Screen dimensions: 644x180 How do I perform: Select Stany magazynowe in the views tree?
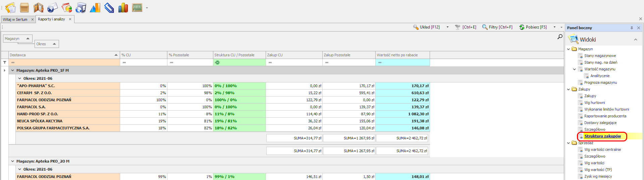point(600,56)
